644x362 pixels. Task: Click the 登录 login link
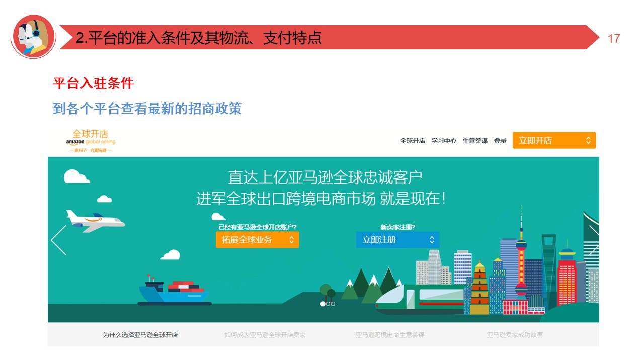click(500, 141)
